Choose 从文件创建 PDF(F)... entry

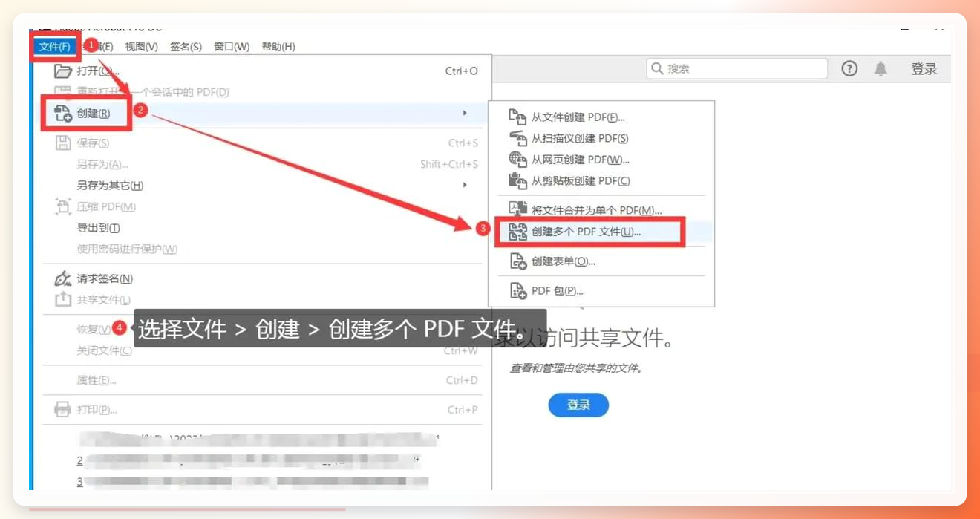click(578, 117)
